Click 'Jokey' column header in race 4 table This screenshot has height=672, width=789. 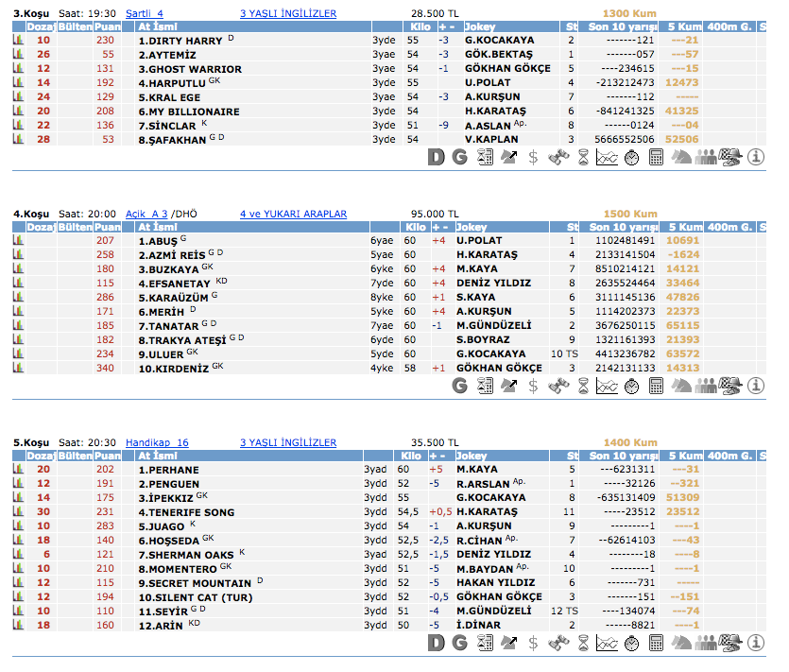472,228
